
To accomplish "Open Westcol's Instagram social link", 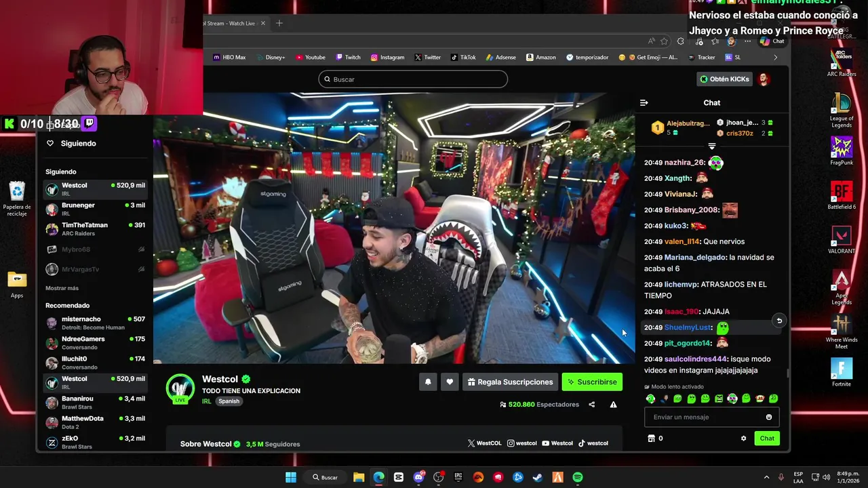I will 522,443.
